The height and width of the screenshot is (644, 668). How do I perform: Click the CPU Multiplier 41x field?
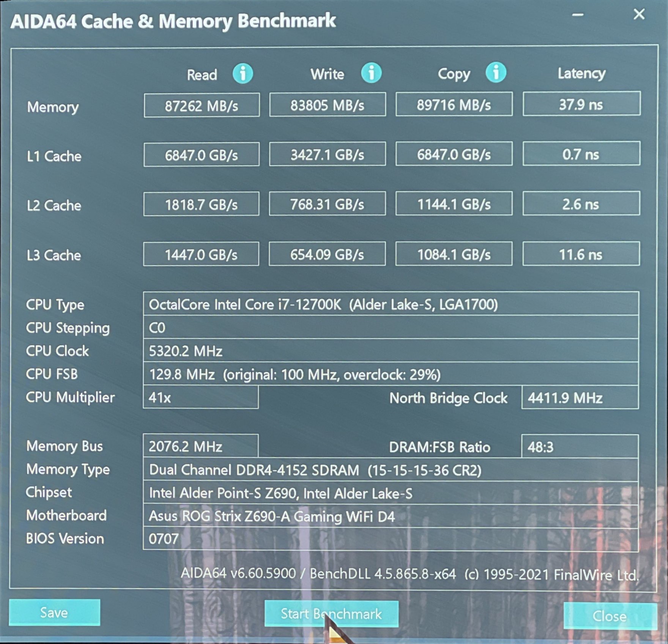pos(201,397)
